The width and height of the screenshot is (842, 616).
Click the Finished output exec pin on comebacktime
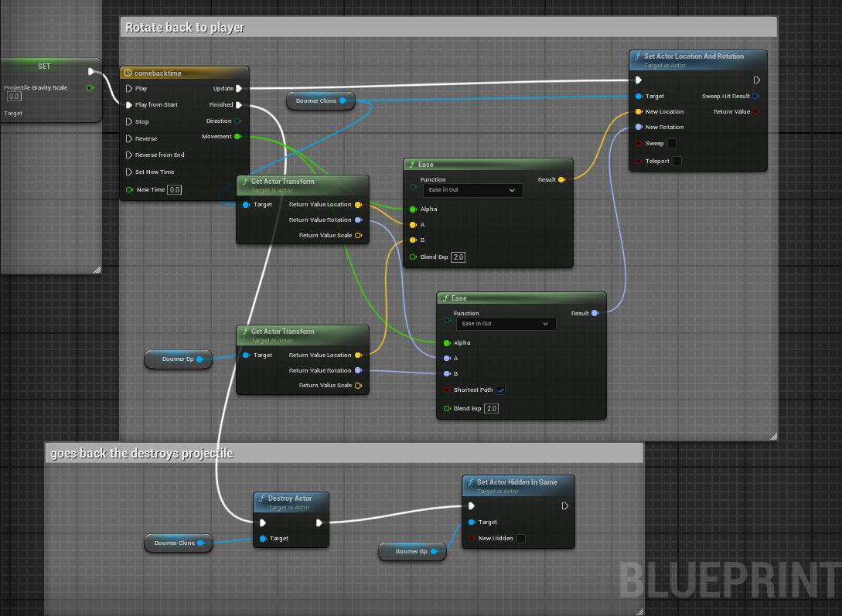coord(240,105)
